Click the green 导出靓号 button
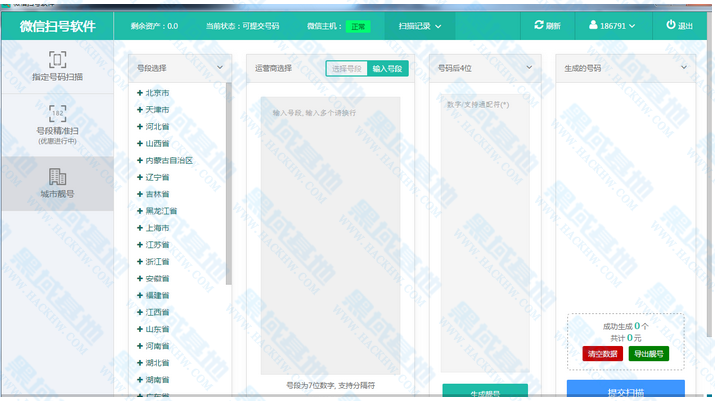This screenshot has width=715, height=401. click(648, 354)
